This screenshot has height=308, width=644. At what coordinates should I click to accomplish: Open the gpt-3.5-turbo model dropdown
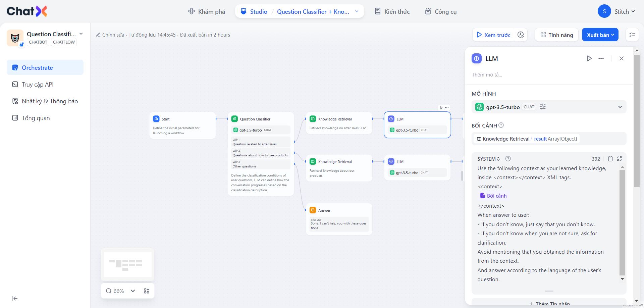(x=620, y=107)
